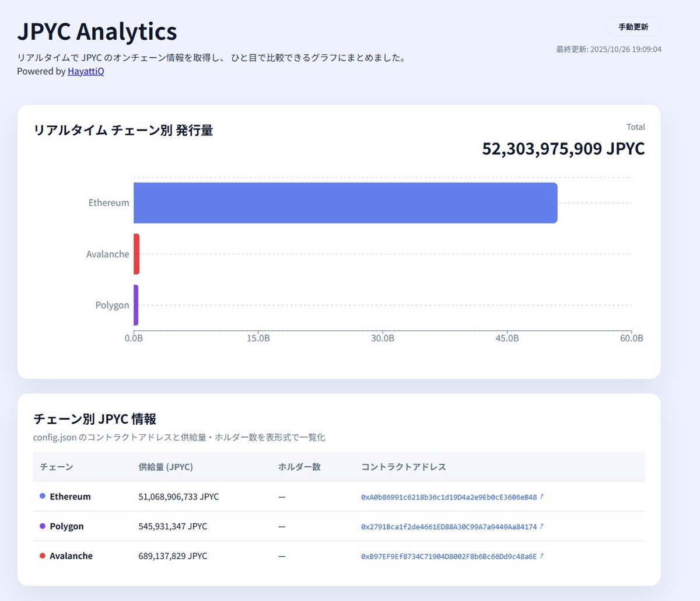The width and height of the screenshot is (700, 601).
Task: Open the HayattiQ link
Action: click(85, 71)
